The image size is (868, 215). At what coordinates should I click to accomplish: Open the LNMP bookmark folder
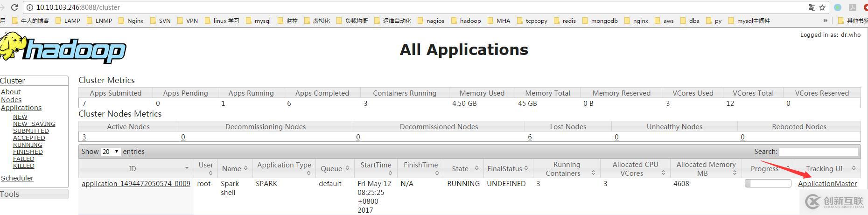pos(99,21)
